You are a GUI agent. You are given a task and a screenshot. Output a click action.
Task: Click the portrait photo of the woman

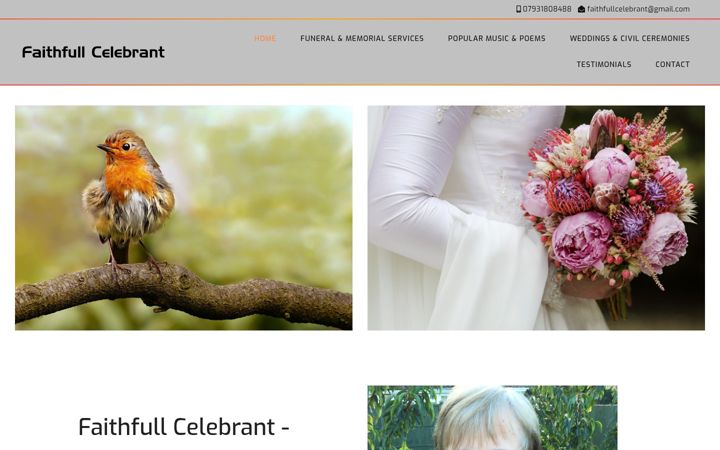pyautogui.click(x=492, y=418)
